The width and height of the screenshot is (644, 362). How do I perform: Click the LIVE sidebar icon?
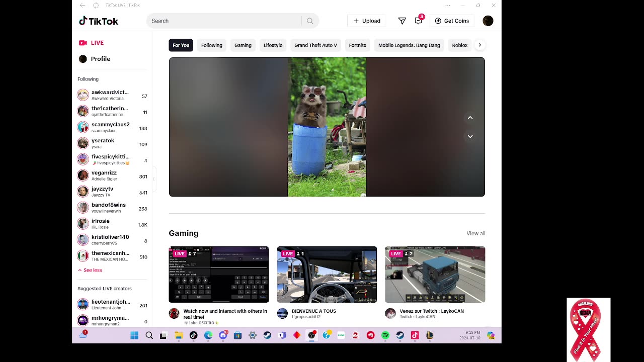pos(83,43)
